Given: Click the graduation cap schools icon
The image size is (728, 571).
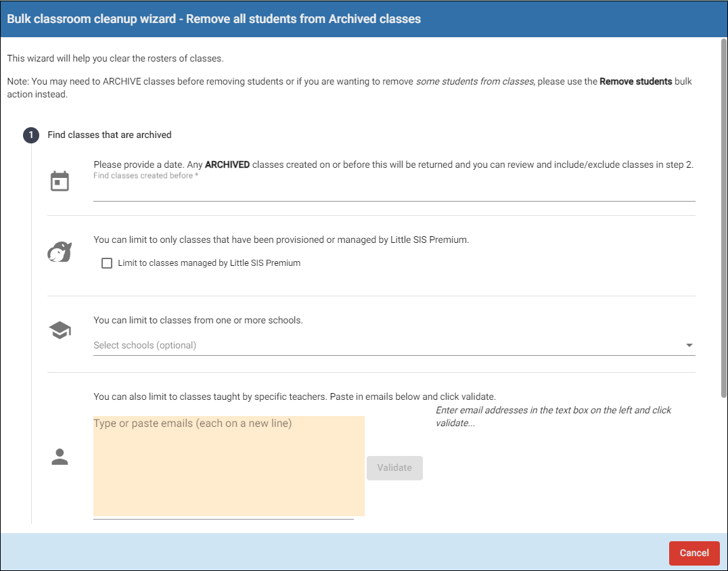Looking at the screenshot, I should click(x=60, y=331).
